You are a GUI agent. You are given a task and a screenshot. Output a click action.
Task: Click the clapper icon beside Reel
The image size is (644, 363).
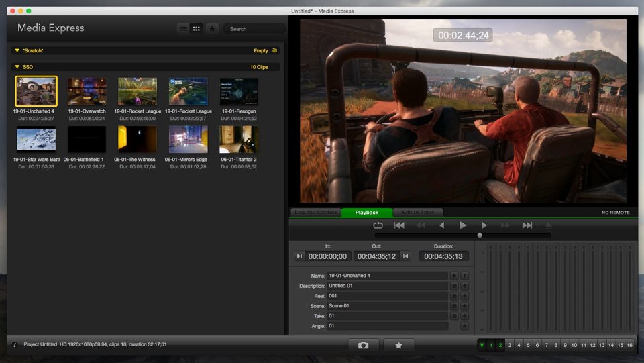[454, 296]
